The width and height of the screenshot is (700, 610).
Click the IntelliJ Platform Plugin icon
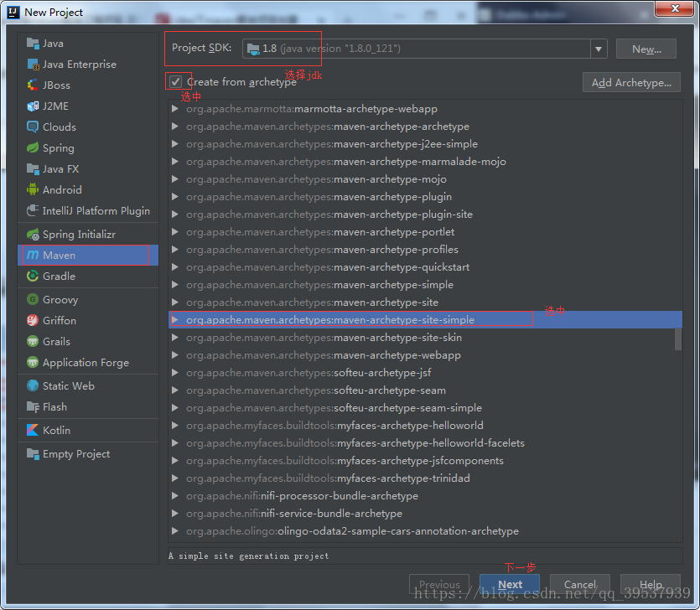[33, 210]
